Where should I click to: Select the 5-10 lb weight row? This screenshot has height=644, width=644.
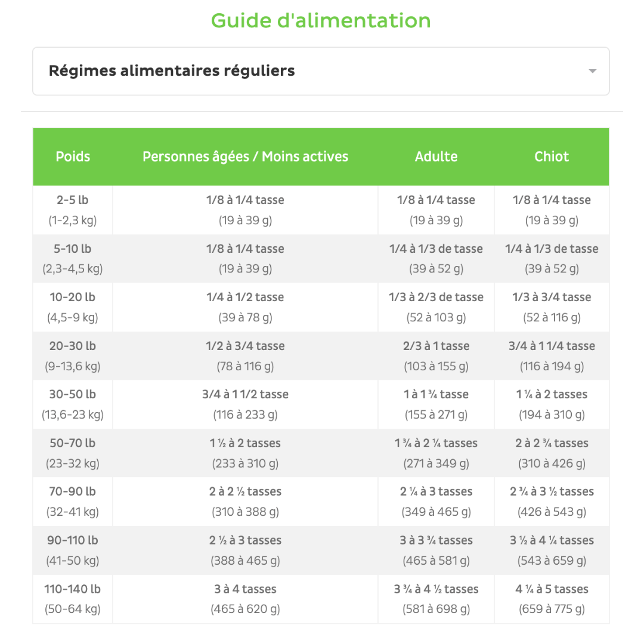pyautogui.click(x=321, y=259)
